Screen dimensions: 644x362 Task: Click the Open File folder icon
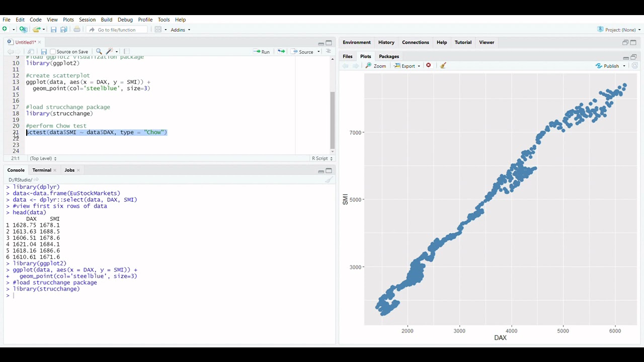tap(36, 30)
